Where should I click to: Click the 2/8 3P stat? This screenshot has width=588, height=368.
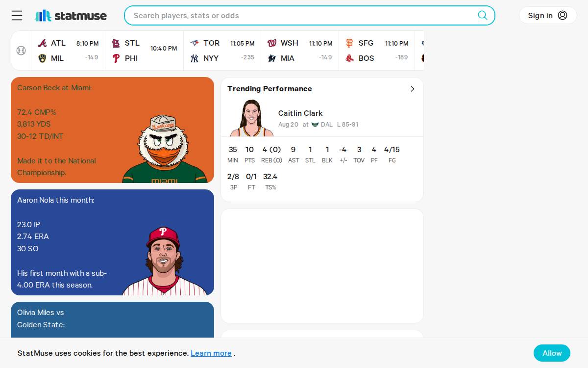tap(233, 181)
